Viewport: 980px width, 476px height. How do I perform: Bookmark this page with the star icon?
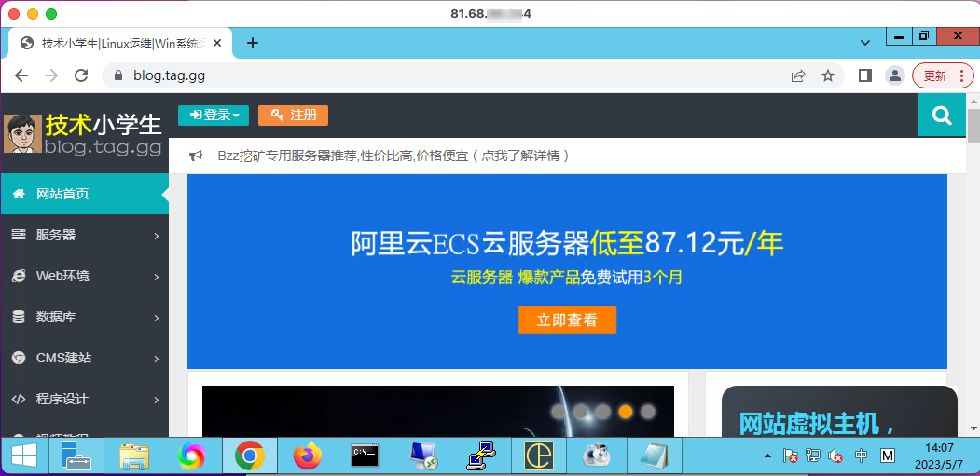(827, 75)
